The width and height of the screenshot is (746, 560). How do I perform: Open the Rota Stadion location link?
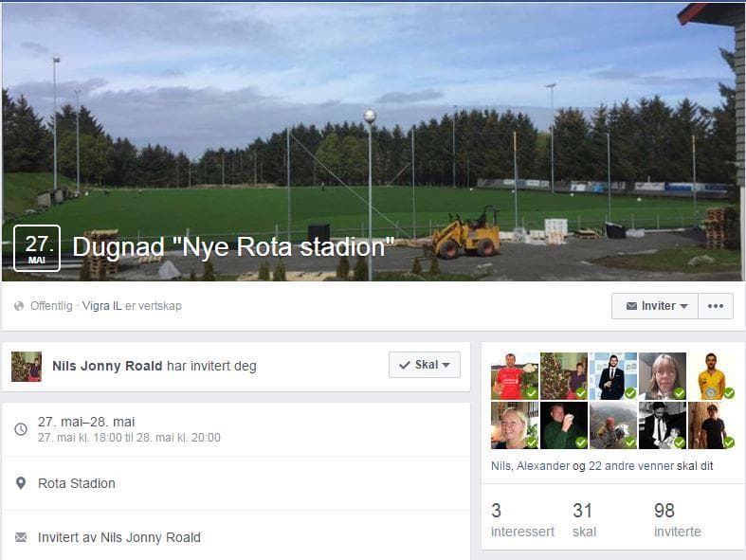(77, 483)
